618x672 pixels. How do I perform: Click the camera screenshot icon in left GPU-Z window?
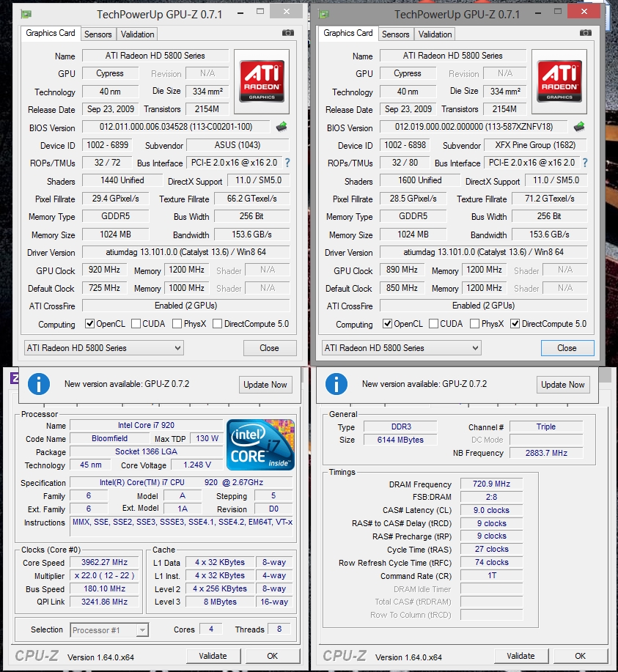[288, 33]
